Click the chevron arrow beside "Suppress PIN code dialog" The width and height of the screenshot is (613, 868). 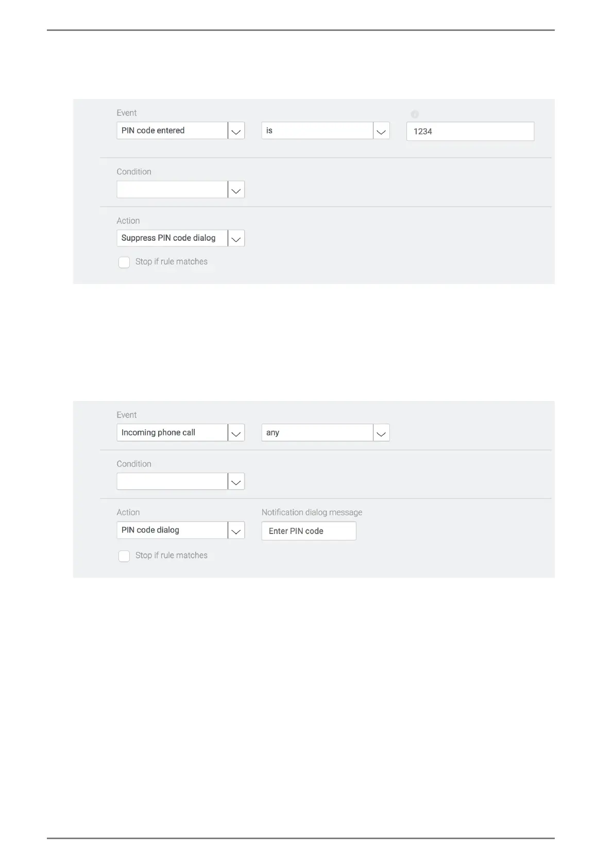tap(236, 239)
